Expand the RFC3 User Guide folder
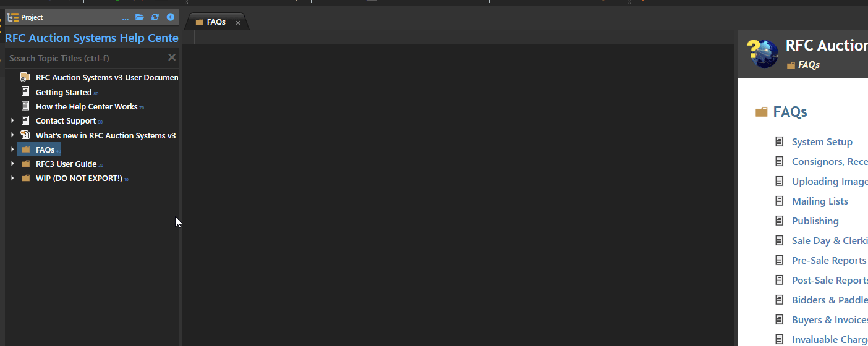This screenshot has height=346, width=868. coord(12,164)
